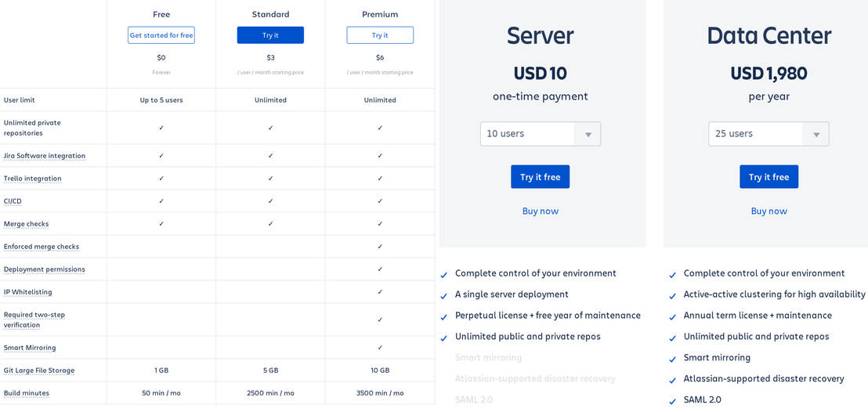This screenshot has width=868, height=412.
Task: Click the Smart Mirroring feature label
Action: [30, 348]
